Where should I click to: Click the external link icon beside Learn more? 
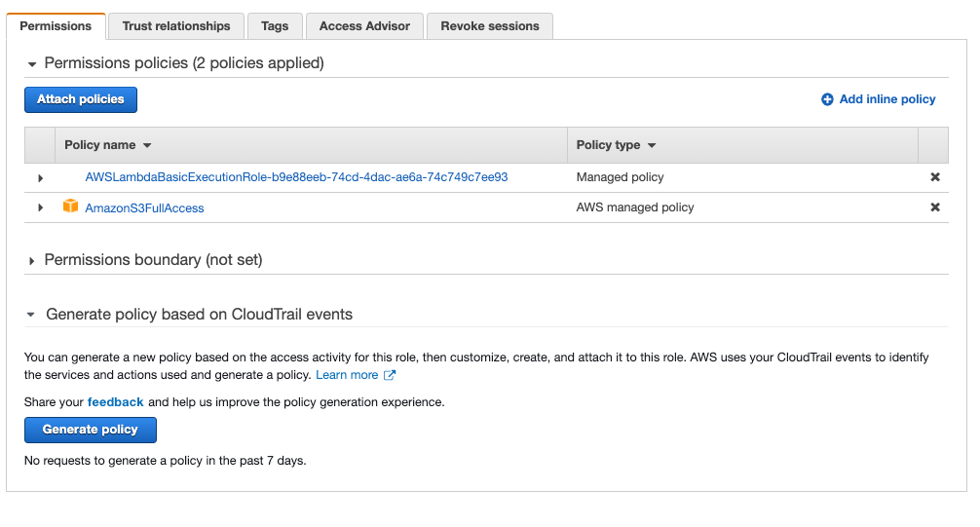[x=390, y=375]
